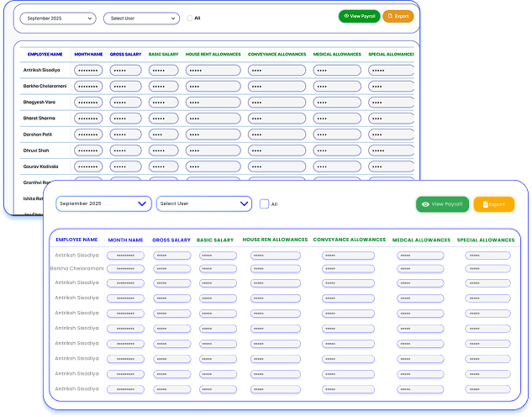Click medical allowances field for Gaurav Kadivala
Image resolution: width=532 pixels, height=417 pixels.
click(335, 166)
